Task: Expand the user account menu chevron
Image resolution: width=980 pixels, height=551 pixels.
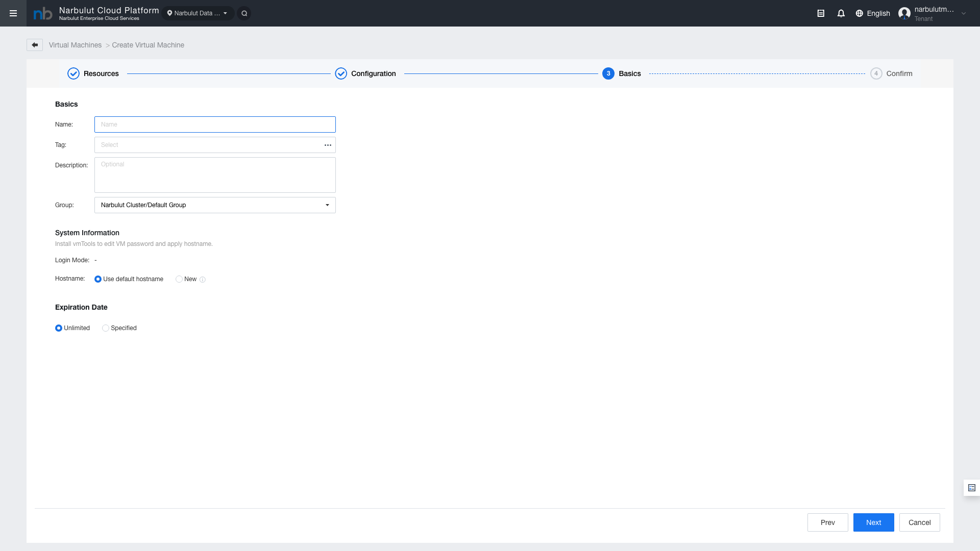Action: tap(964, 14)
